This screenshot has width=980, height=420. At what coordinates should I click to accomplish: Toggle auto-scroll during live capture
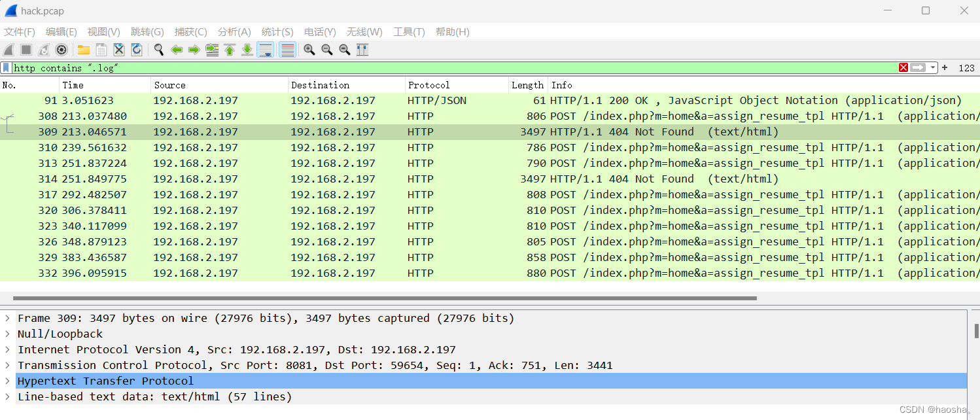[266, 50]
